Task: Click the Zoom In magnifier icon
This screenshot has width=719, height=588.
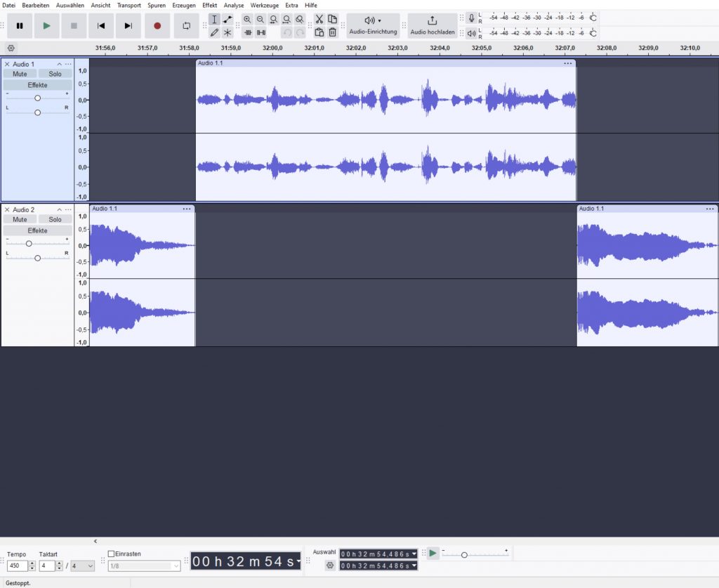Action: 247,20
